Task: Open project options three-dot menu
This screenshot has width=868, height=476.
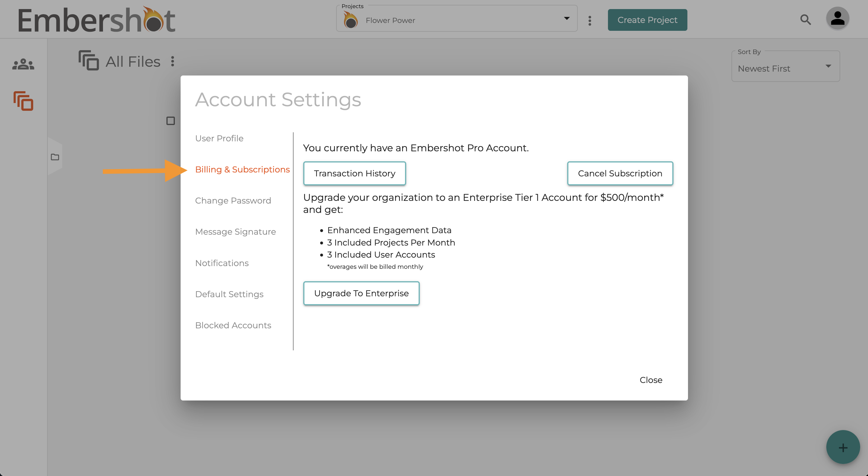Action: (590, 21)
